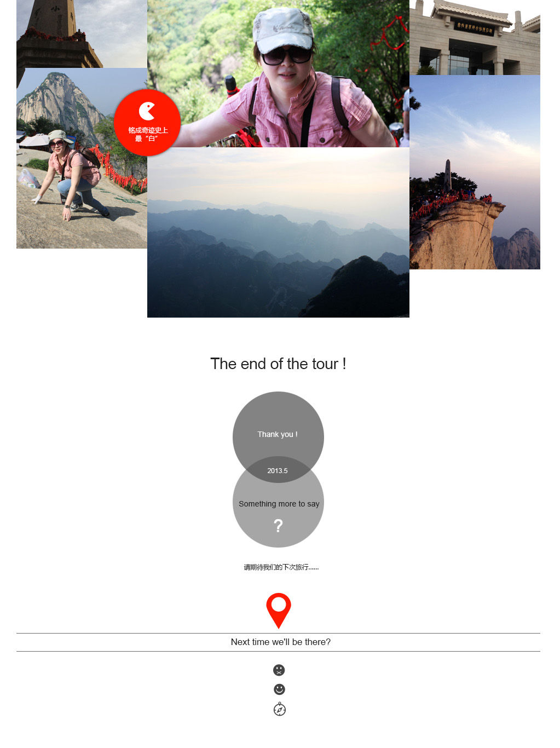Screen dimensions: 560x748
Task: Open the woman in white cap photo
Action: [x=278, y=73]
